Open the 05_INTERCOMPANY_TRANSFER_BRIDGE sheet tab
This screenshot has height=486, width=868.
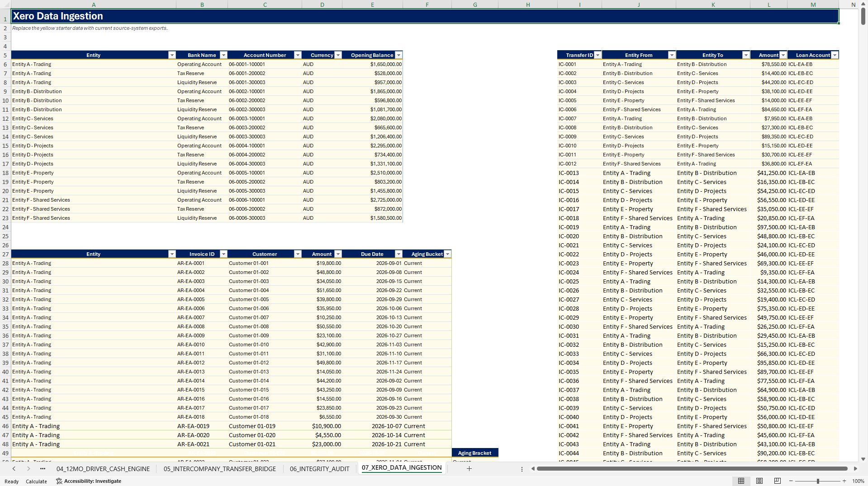[220, 469]
